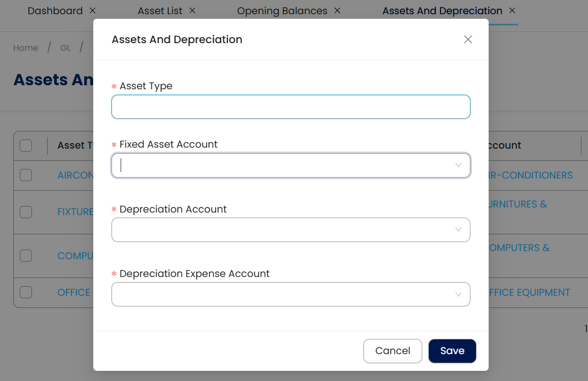Screen dimensions: 588x381
Task: Toggle the select-all checkbox in table header
Action: coord(26,146)
